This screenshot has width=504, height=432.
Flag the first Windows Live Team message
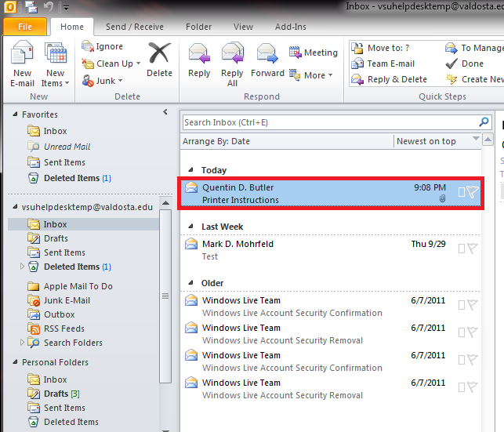pos(473,305)
